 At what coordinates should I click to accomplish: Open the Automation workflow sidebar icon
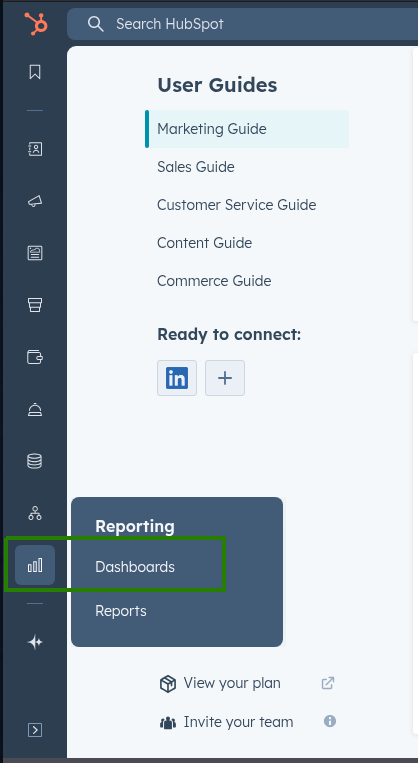[x=35, y=513]
